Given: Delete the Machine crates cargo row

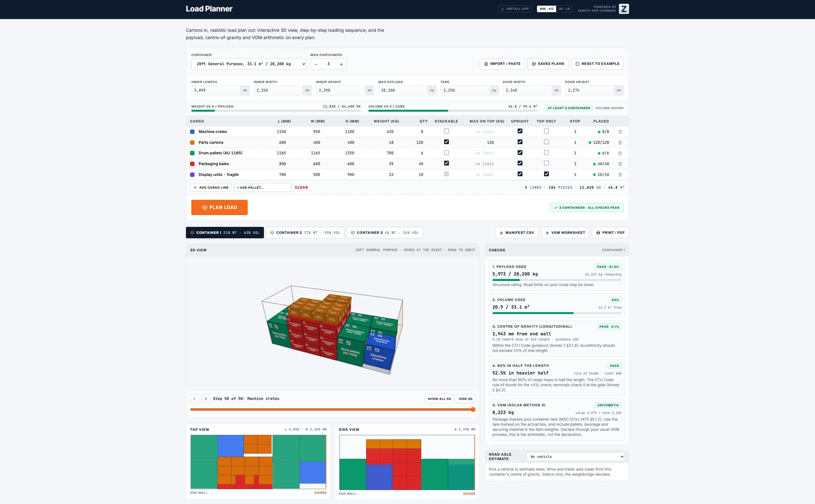Looking at the screenshot, I should point(620,132).
